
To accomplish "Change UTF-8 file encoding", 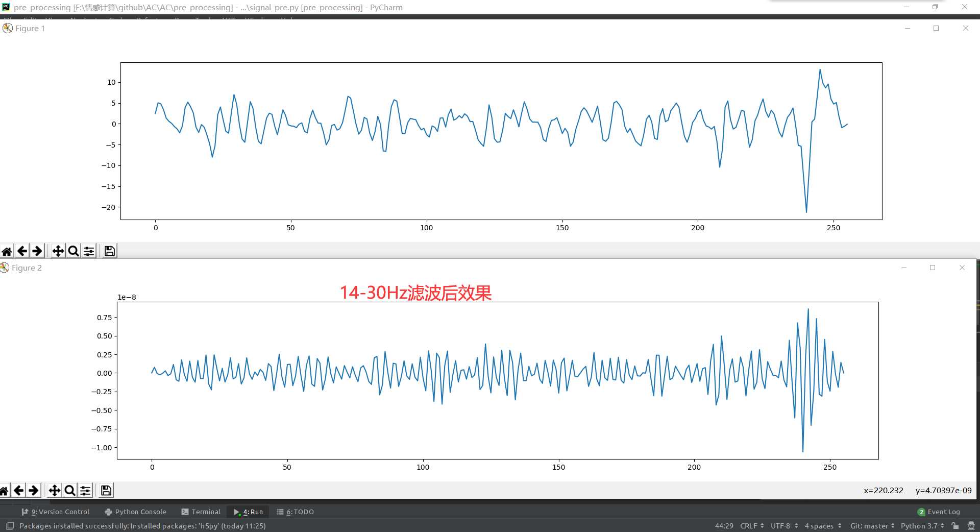I will click(x=784, y=526).
